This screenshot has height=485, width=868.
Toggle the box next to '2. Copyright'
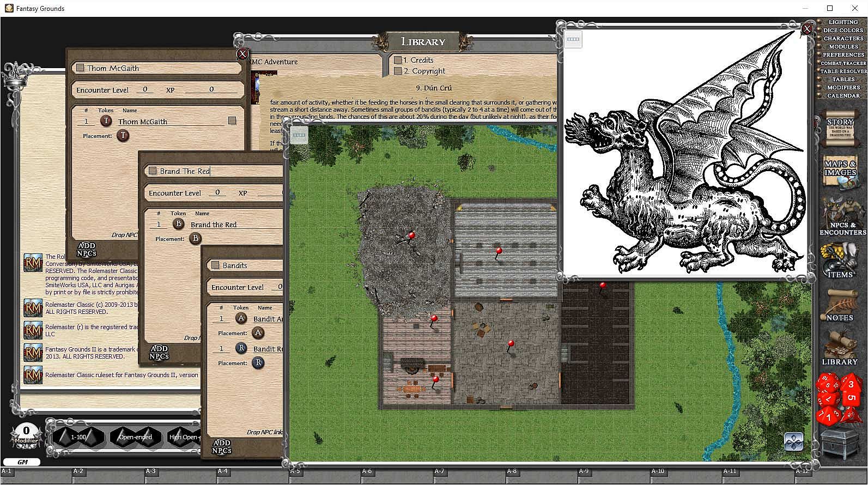(398, 71)
